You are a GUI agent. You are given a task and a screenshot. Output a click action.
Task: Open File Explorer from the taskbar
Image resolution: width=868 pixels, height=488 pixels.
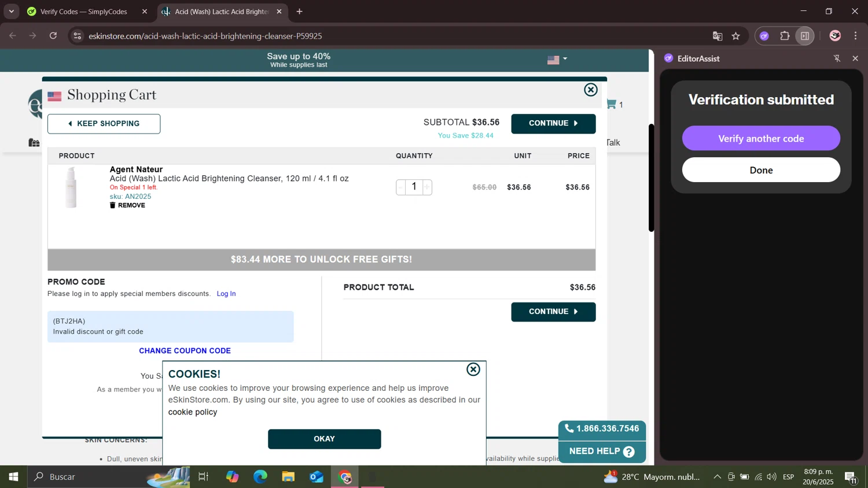tap(288, 477)
